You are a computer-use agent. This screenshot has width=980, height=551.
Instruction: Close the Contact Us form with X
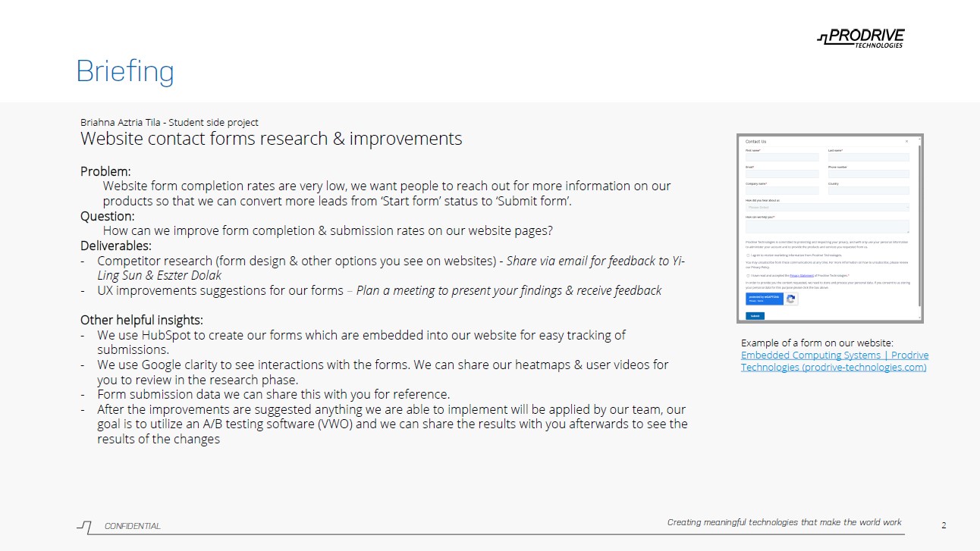pos(906,142)
